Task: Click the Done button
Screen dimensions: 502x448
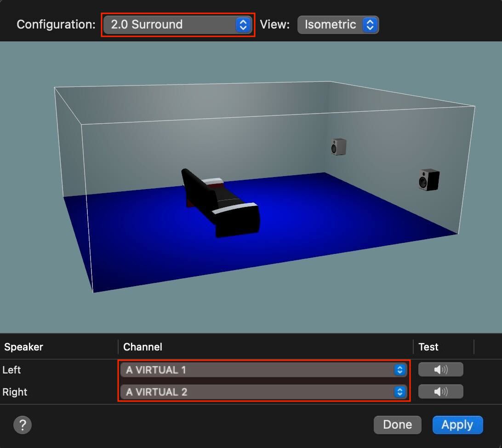Action: click(x=397, y=425)
